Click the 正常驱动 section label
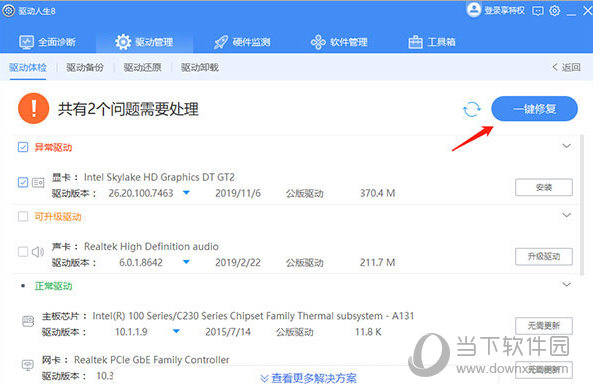The width and height of the screenshot is (593, 384). pyautogui.click(x=53, y=286)
